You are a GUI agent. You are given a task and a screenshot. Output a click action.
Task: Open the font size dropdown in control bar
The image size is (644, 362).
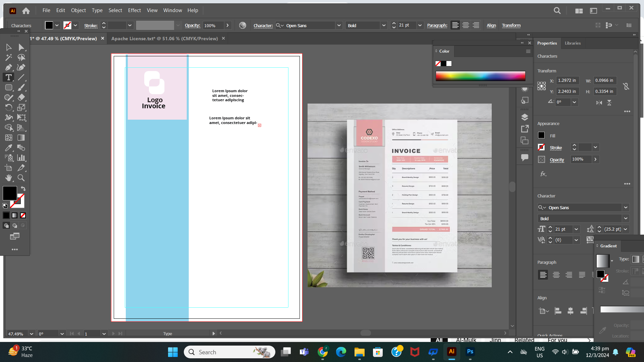point(420,25)
